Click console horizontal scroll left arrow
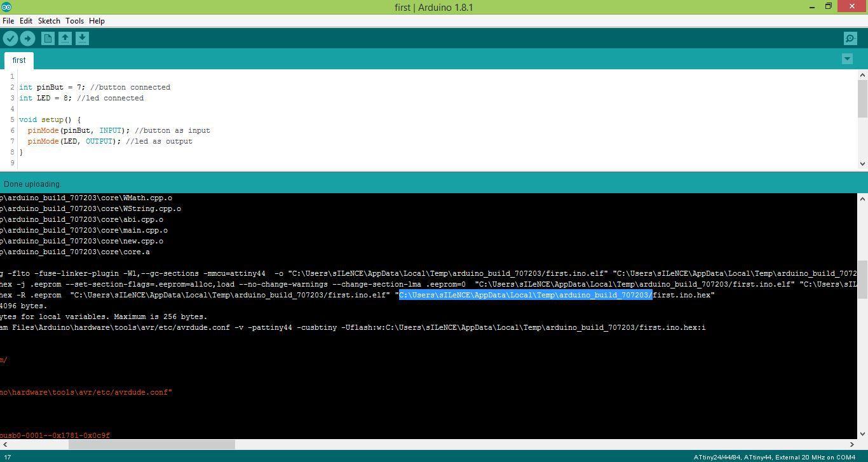The image size is (868, 462). [4, 444]
